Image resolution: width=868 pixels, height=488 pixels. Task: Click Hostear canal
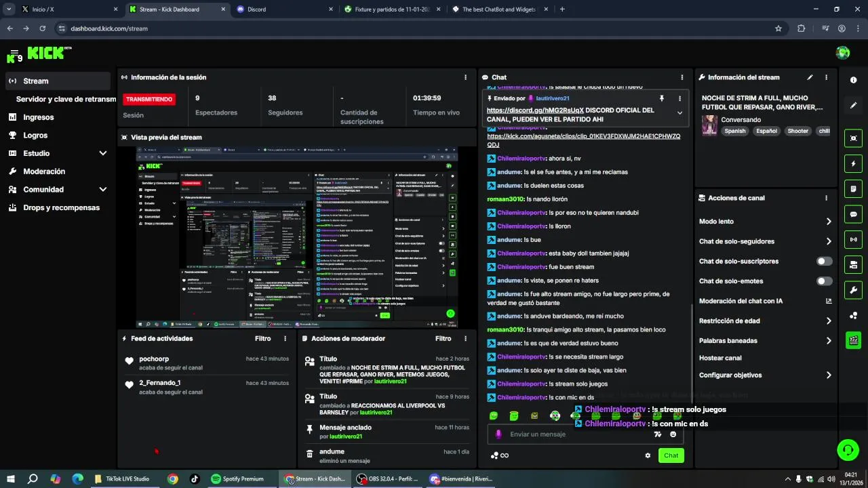[720, 358]
